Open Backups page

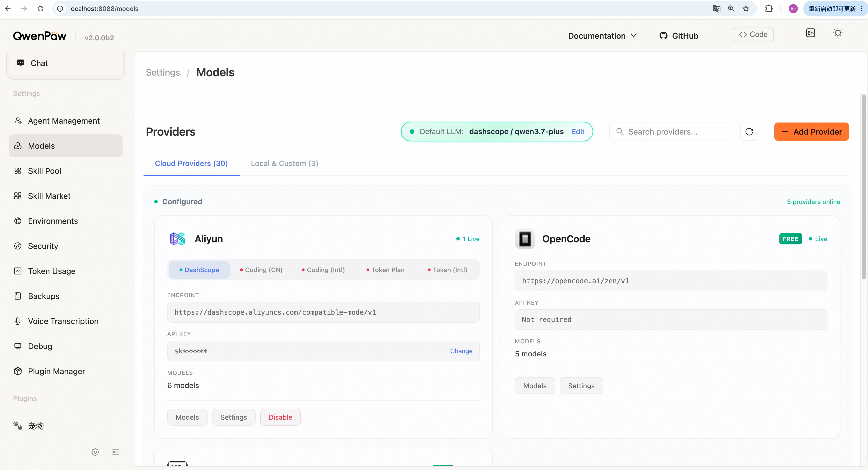pos(66,296)
